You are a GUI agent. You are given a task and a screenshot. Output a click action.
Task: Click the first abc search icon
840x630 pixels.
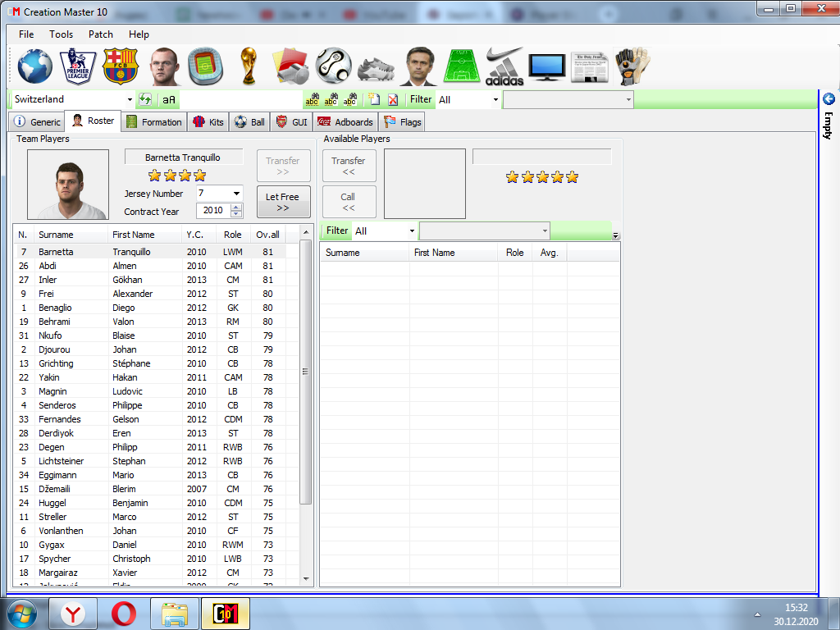point(312,99)
